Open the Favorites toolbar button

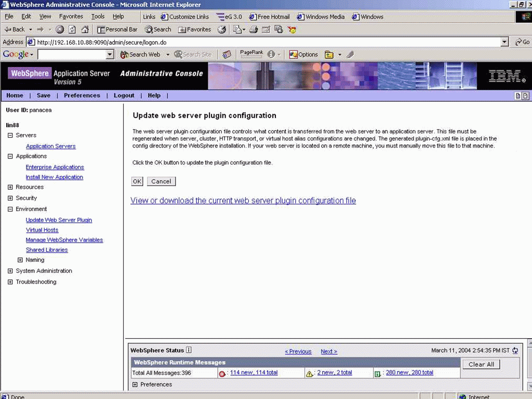point(195,30)
